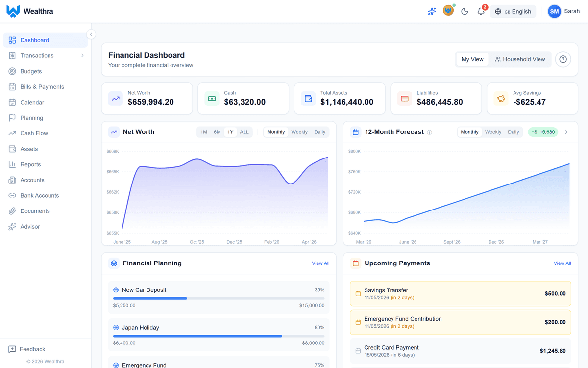Click the Advisor sparkle icon

point(12,227)
